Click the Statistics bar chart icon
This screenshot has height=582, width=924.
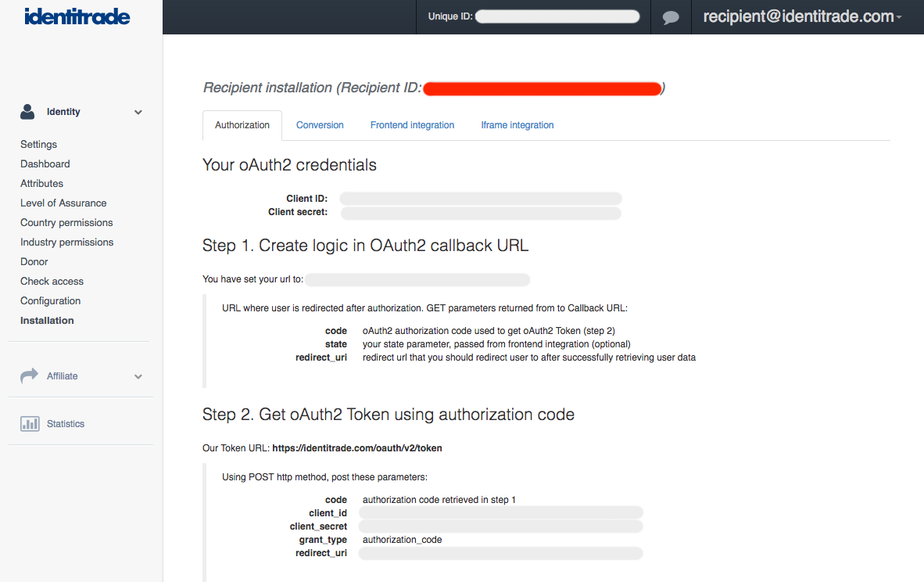30,423
